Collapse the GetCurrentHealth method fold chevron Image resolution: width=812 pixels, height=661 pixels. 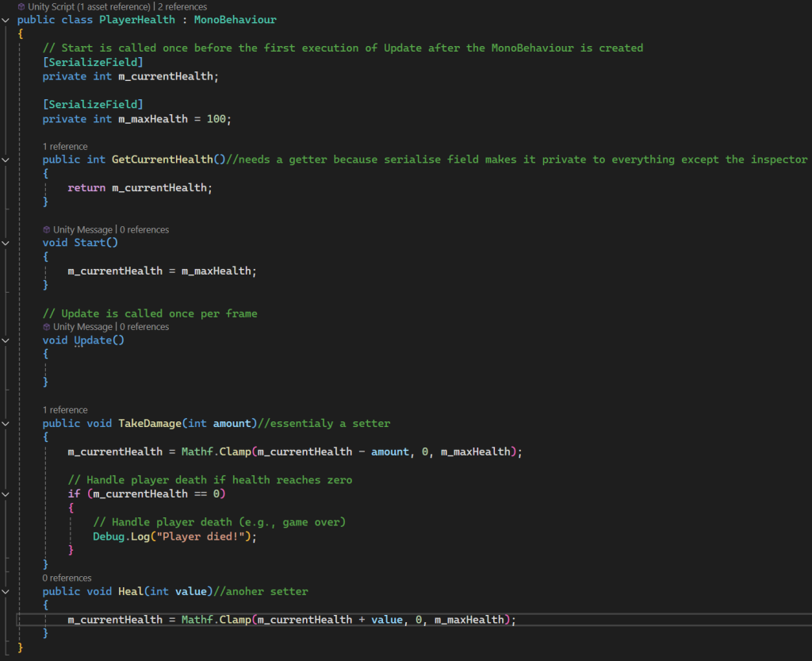tap(6, 160)
